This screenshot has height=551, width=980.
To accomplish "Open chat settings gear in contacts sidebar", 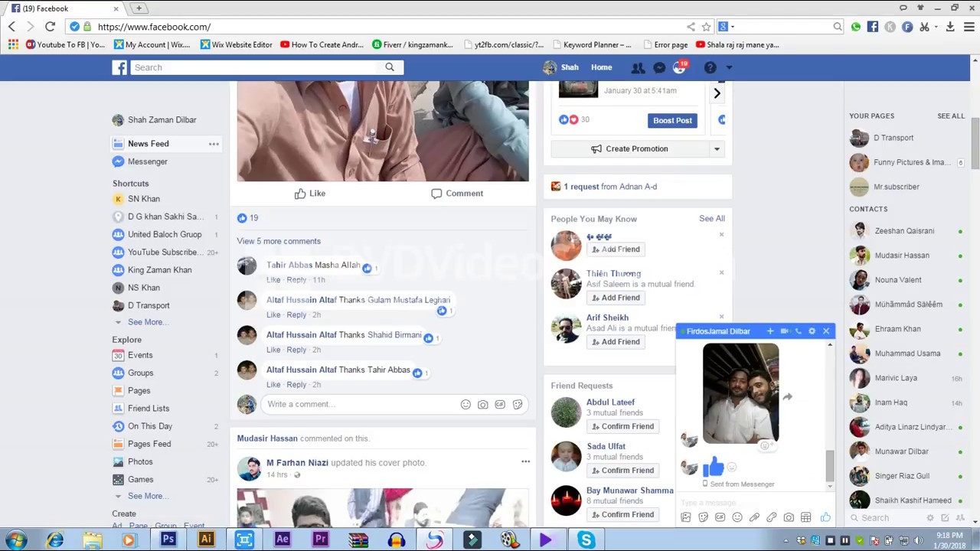I will pyautogui.click(x=930, y=518).
